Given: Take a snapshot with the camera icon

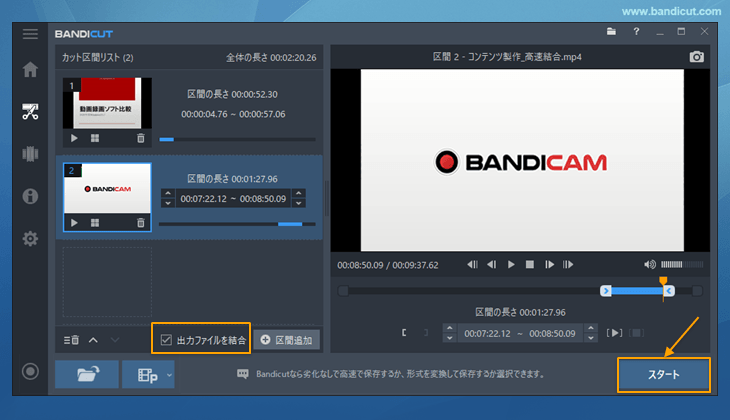Looking at the screenshot, I should [696, 57].
